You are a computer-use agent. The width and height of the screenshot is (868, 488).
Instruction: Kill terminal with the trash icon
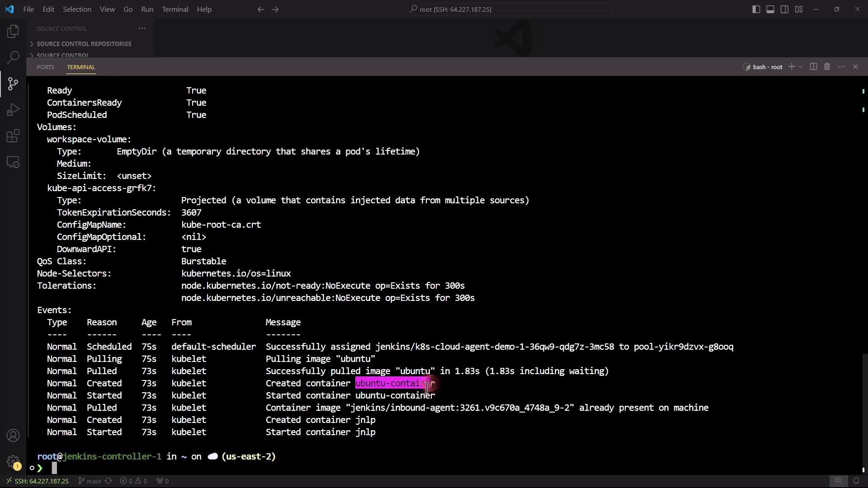pos(827,67)
